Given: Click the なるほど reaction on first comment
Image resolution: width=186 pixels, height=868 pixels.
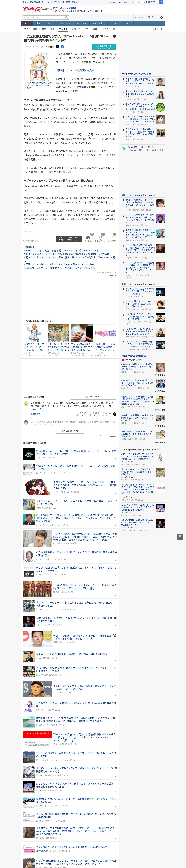Looking at the screenshot, I should (x=94, y=414).
